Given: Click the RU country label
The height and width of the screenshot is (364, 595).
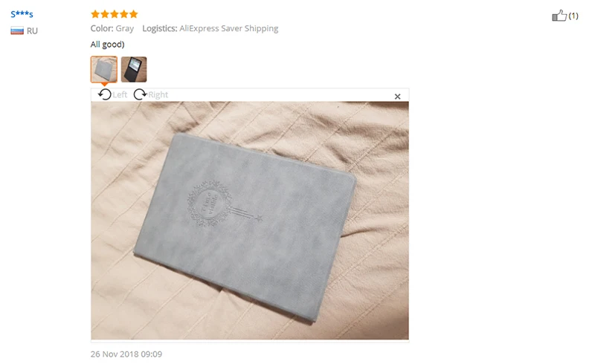Looking at the screenshot, I should [x=32, y=31].
